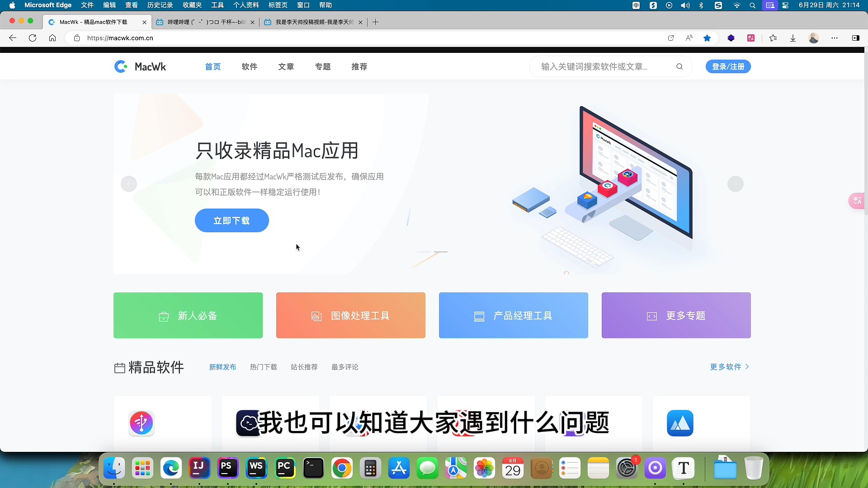The height and width of the screenshot is (488, 868).
Task: Open Launchpad from the dock
Action: coord(142,469)
